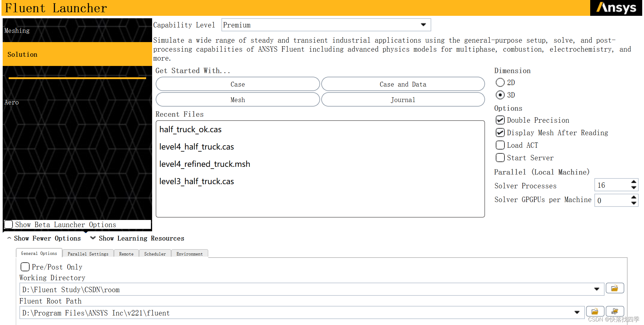Decrease Solver GPGPUs per Machine value
The image size is (644, 325).
point(634,203)
